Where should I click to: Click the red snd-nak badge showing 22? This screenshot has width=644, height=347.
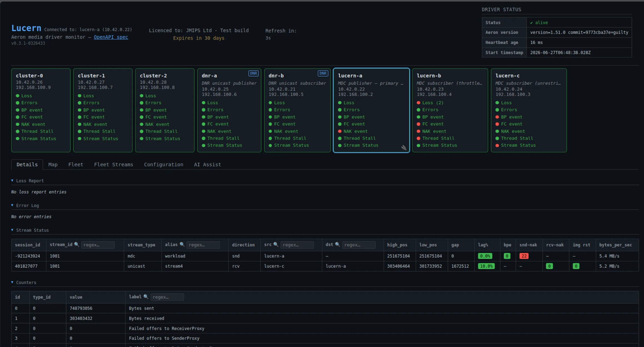coord(524,256)
